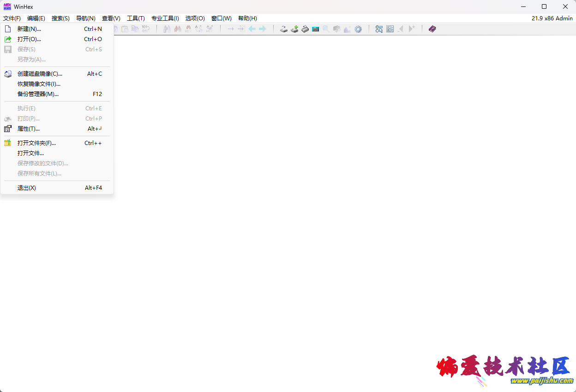This screenshot has height=392, width=576.
Task: Open the calculator toolbar icon
Action: coord(316,29)
